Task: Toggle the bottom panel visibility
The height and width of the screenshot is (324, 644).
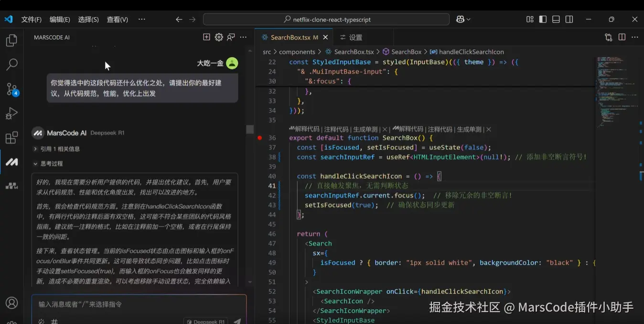Action: (x=556, y=20)
